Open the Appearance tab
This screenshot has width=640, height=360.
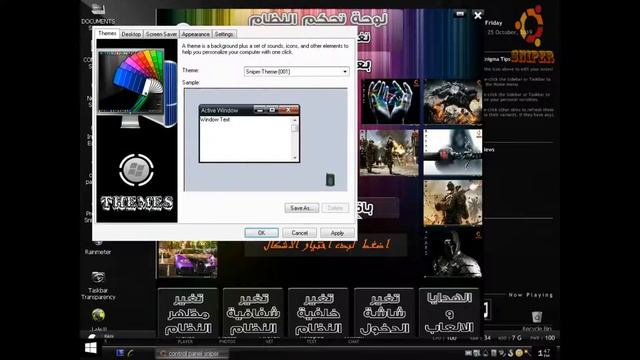[x=196, y=34]
